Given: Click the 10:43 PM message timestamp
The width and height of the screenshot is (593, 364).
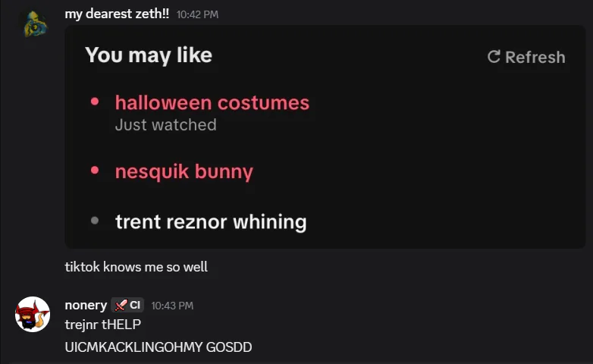Looking at the screenshot, I should pyautogui.click(x=172, y=306).
